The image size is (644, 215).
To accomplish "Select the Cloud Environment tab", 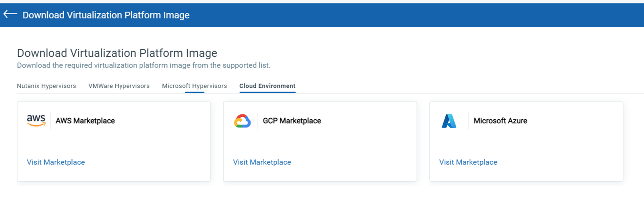I will tap(267, 86).
